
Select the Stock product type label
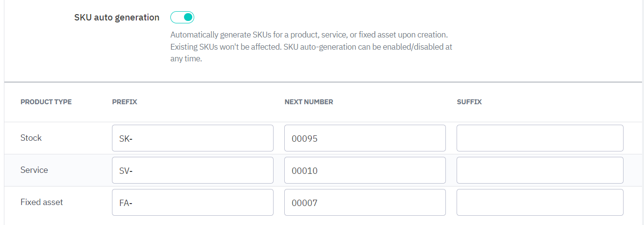tap(31, 138)
